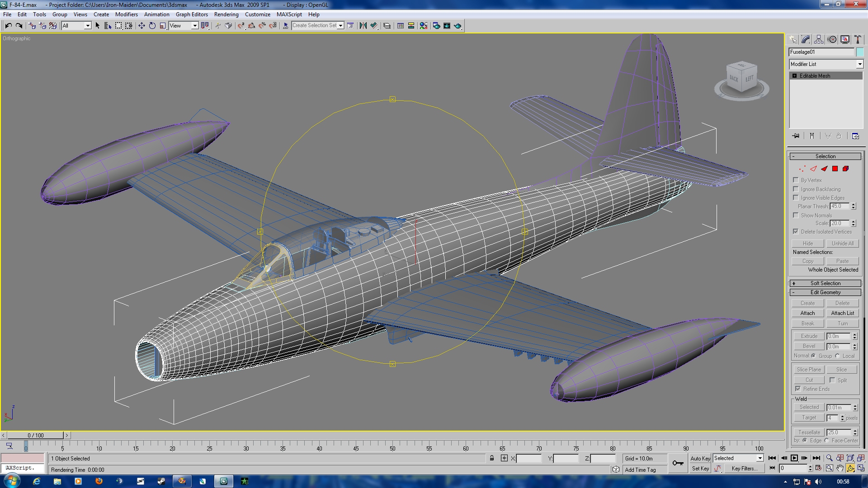Open the Create Selection Set dropdown
Image resolution: width=868 pixels, height=488 pixels.
318,26
